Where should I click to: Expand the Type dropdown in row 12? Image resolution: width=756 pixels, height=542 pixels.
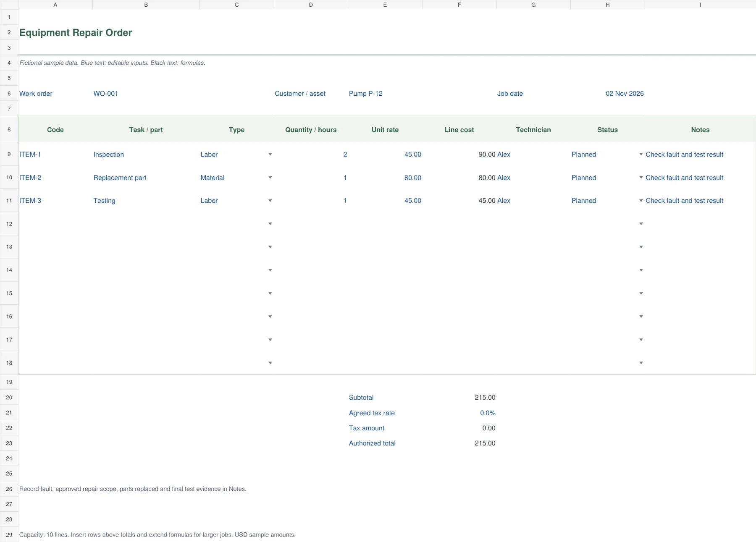pos(270,224)
